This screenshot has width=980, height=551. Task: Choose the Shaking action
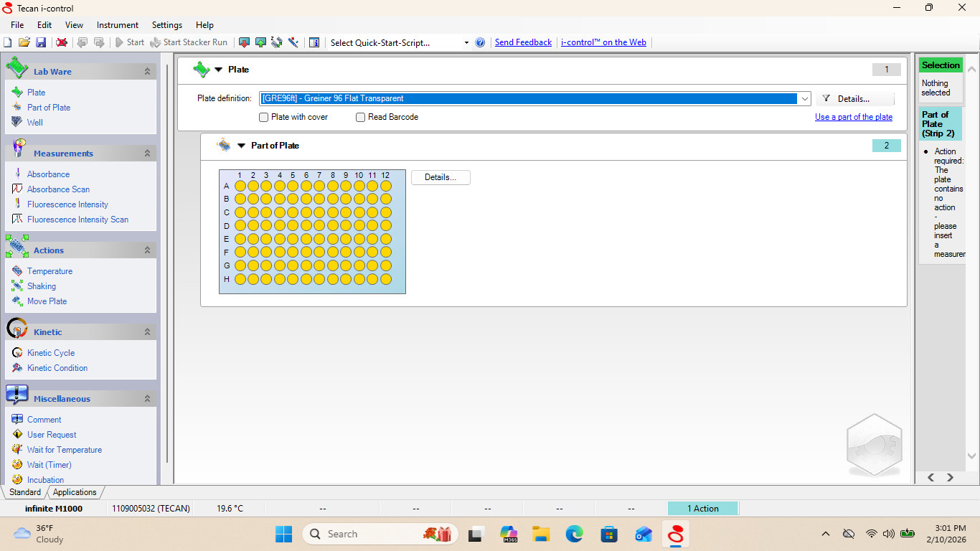pos(42,286)
